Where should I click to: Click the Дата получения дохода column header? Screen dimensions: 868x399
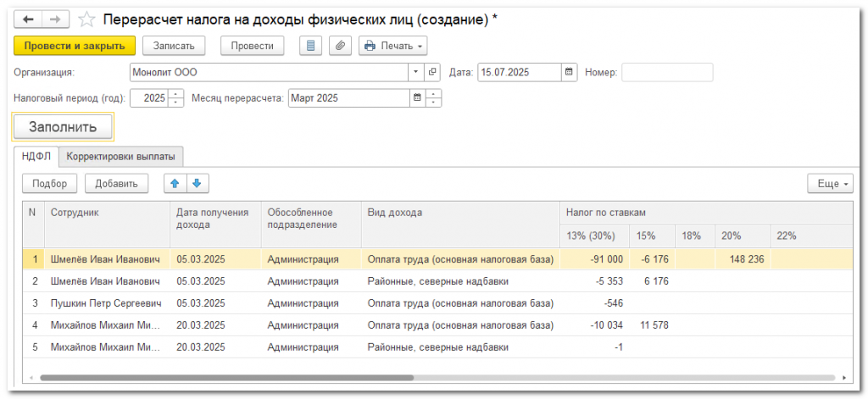pyautogui.click(x=215, y=224)
